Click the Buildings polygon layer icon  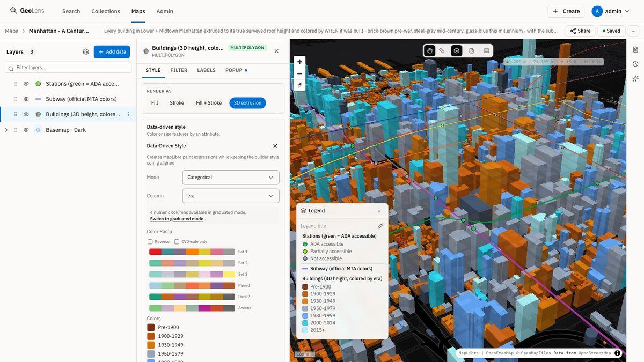coord(38,114)
